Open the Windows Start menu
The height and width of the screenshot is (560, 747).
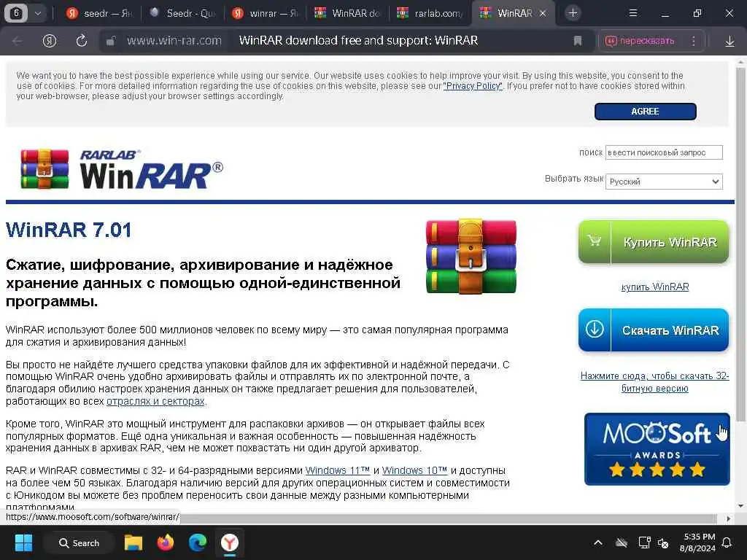point(23,542)
